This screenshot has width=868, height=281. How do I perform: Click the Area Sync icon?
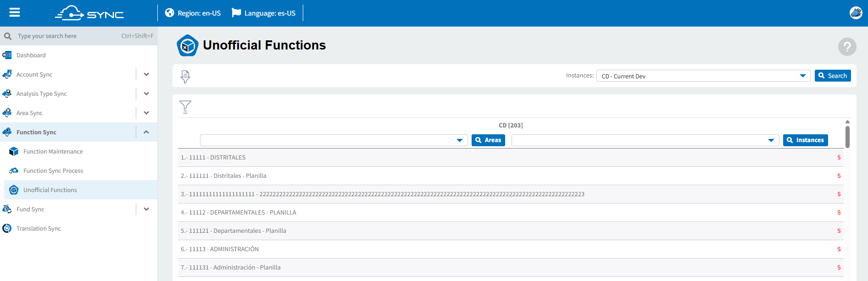(7, 113)
